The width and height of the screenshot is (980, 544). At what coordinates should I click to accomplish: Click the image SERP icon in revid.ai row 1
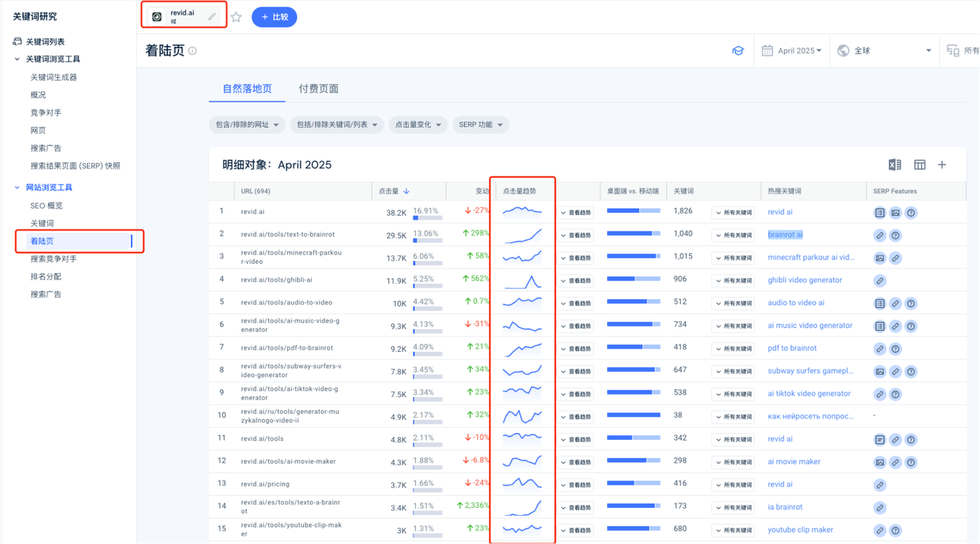[895, 213]
